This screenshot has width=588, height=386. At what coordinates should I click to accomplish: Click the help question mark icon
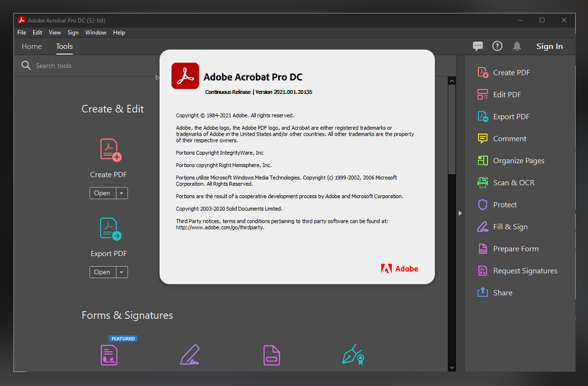(x=497, y=46)
